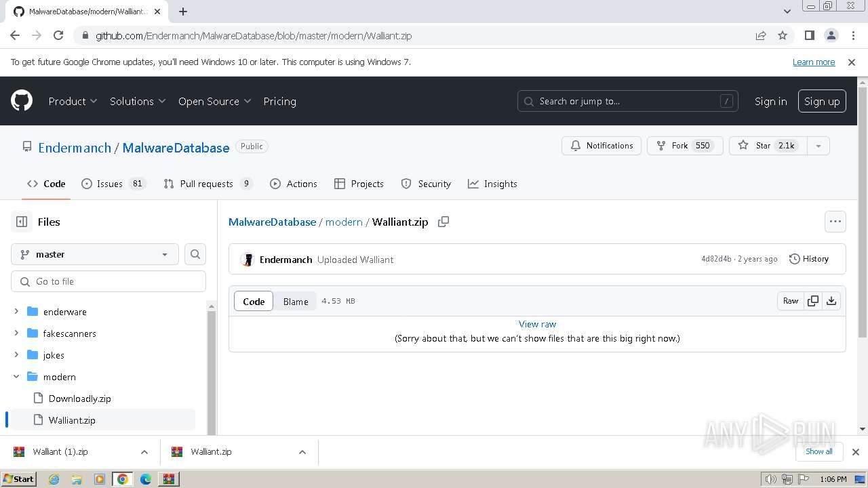This screenshot has height=488, width=868.
Task: Copy raw file contents icon
Action: (813, 301)
